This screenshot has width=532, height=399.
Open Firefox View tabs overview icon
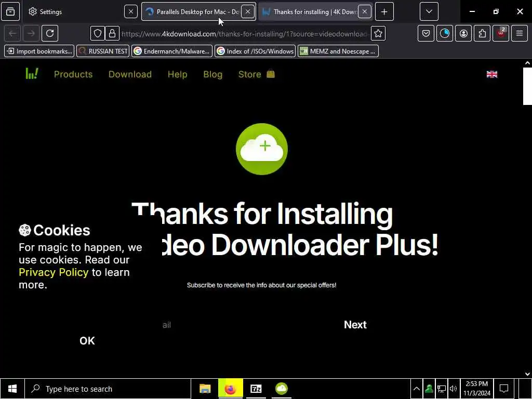coord(10,12)
